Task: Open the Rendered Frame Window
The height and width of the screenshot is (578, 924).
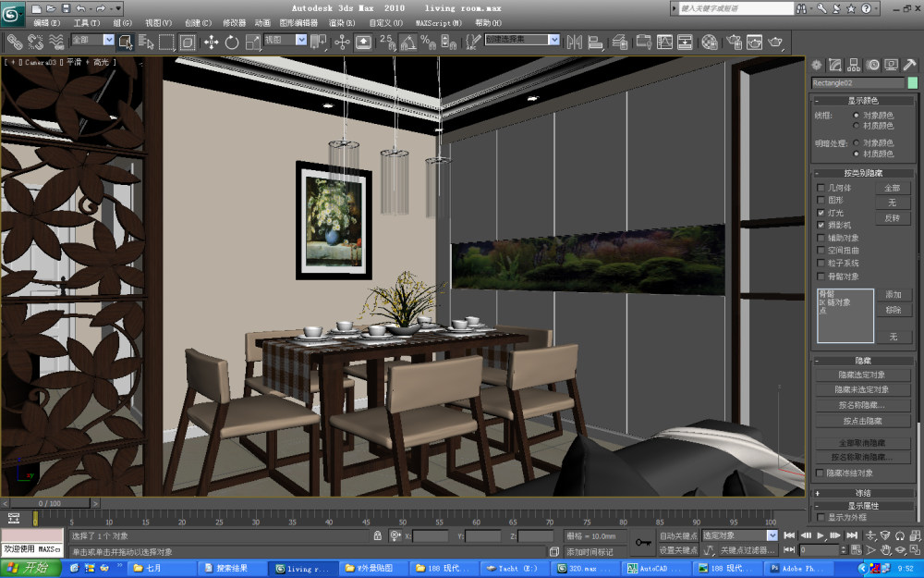Action: click(x=754, y=42)
